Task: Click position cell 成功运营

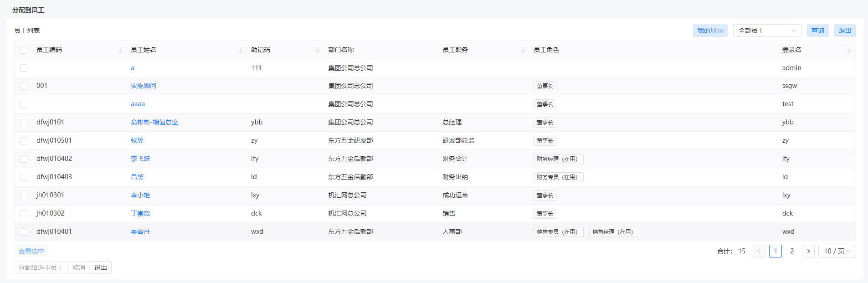Action: click(455, 195)
